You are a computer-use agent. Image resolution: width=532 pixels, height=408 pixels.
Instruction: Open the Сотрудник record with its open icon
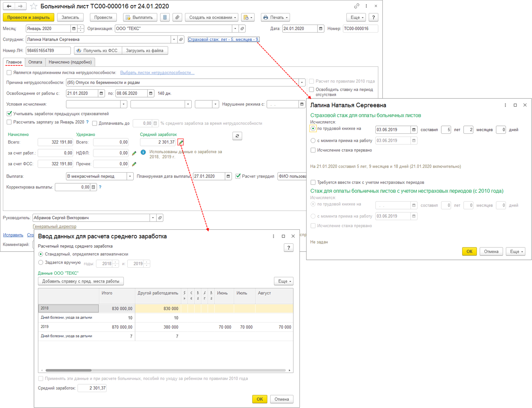click(181, 39)
